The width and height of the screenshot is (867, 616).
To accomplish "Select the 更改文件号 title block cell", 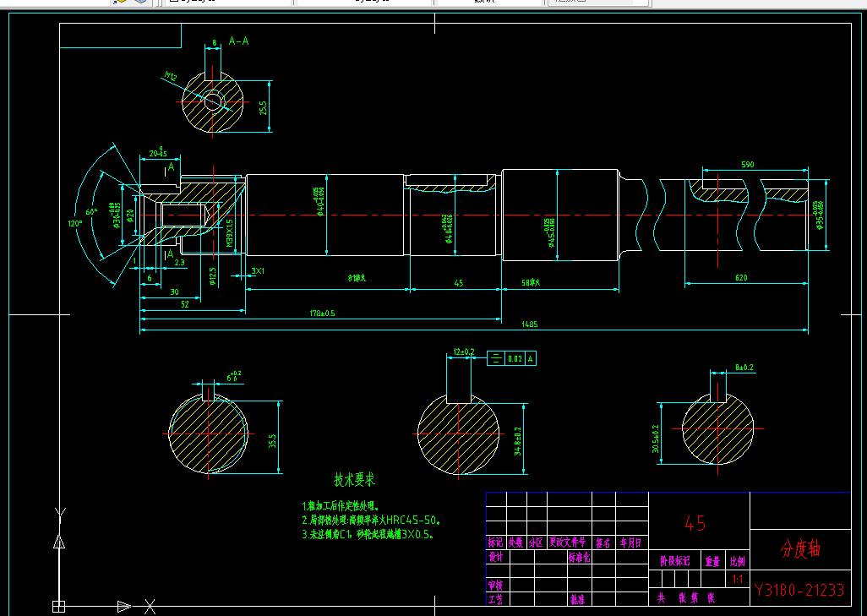I will [567, 542].
